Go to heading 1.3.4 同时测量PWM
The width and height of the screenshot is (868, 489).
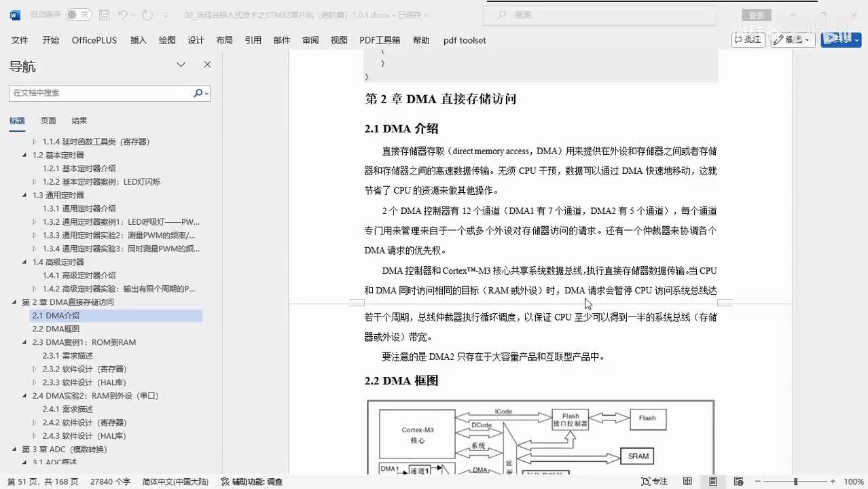121,249
